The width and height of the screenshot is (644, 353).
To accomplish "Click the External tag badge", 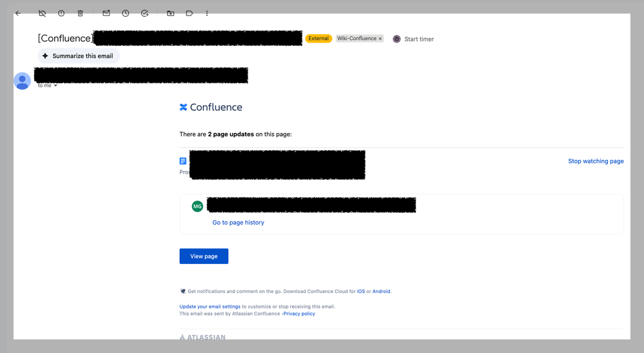I will click(x=318, y=39).
